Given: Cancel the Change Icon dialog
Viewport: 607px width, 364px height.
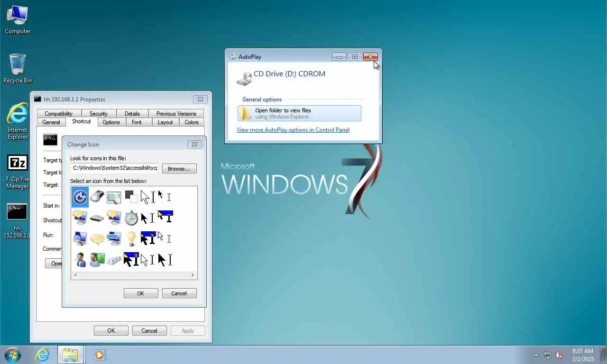Looking at the screenshot, I should point(179,293).
